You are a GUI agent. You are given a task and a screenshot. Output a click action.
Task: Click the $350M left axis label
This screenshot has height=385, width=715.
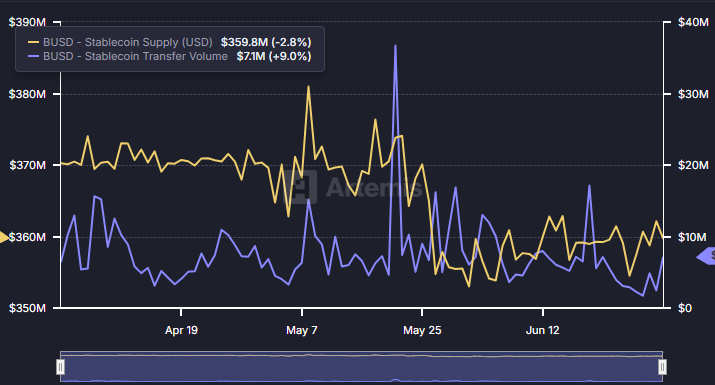coord(27,308)
